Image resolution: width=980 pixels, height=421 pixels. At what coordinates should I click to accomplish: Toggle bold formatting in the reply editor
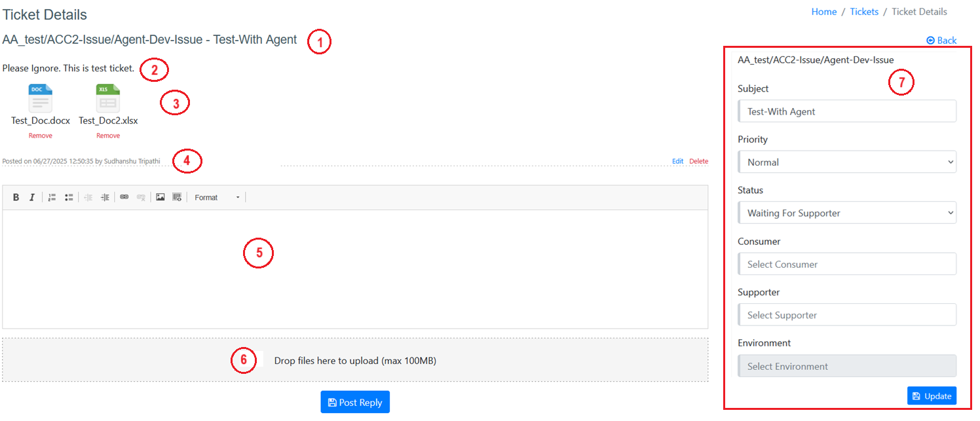tap(16, 197)
